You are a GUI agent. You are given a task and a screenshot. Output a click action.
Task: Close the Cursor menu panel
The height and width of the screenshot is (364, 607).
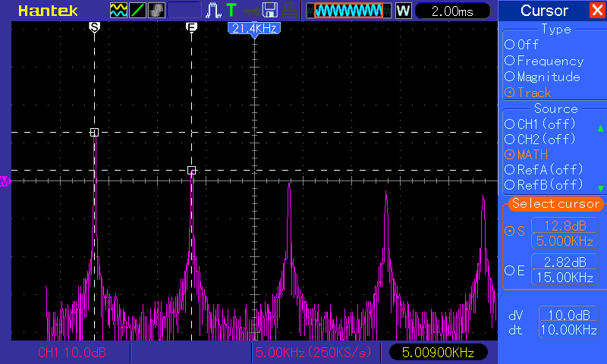pyautogui.click(x=597, y=11)
